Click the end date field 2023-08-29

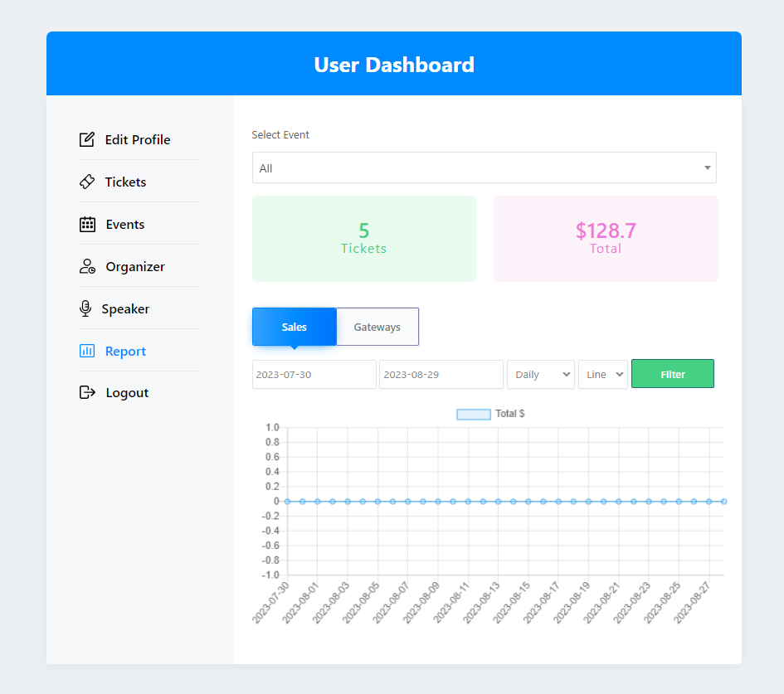point(441,374)
